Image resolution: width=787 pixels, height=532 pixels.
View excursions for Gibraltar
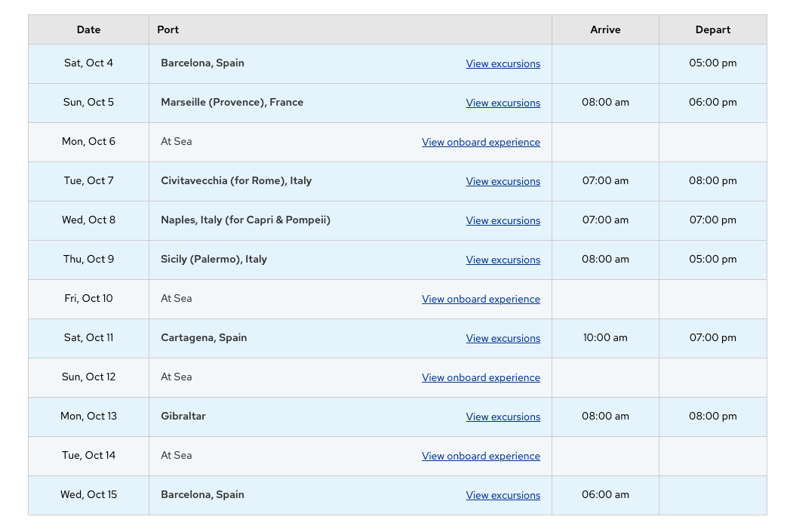coord(503,417)
